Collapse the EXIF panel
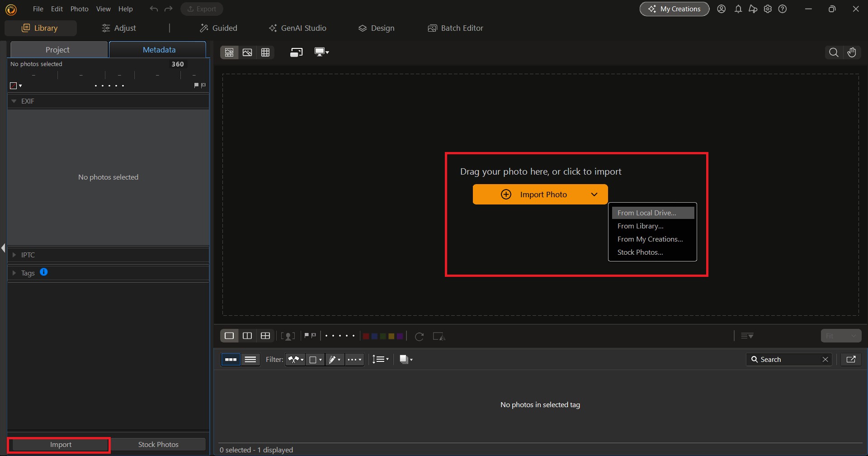Viewport: 868px width, 456px height. 15,101
